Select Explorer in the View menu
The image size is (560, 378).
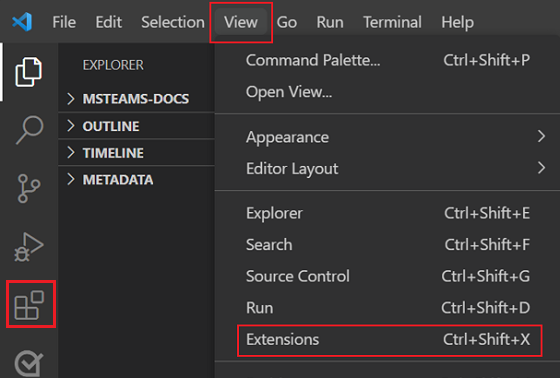coord(388,213)
